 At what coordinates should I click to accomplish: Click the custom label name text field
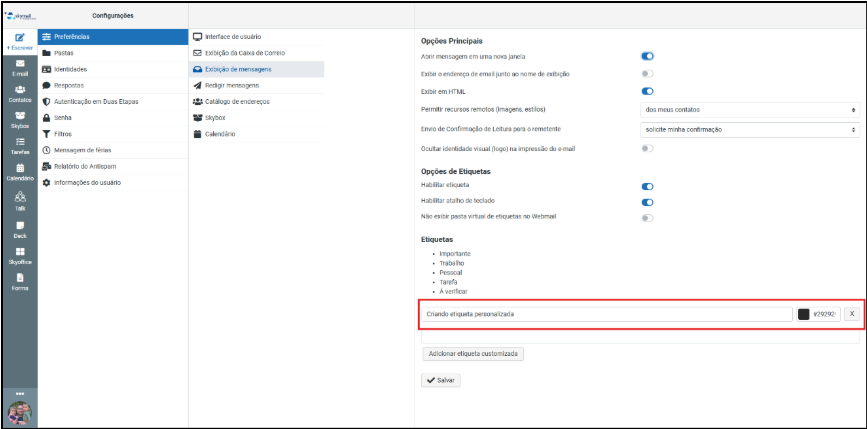606,314
